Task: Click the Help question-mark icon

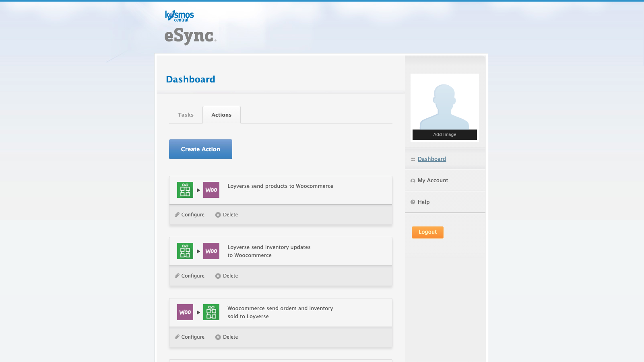Action: tap(412, 202)
